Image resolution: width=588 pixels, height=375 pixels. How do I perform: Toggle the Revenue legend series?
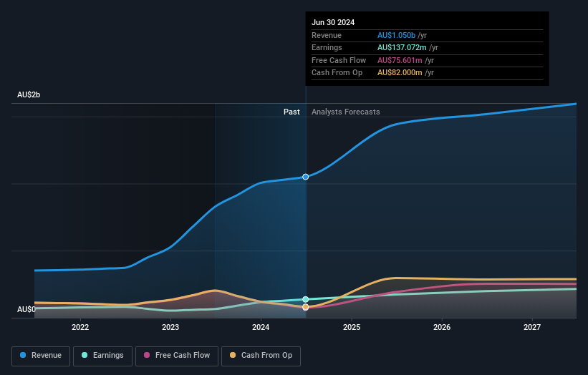(x=41, y=356)
